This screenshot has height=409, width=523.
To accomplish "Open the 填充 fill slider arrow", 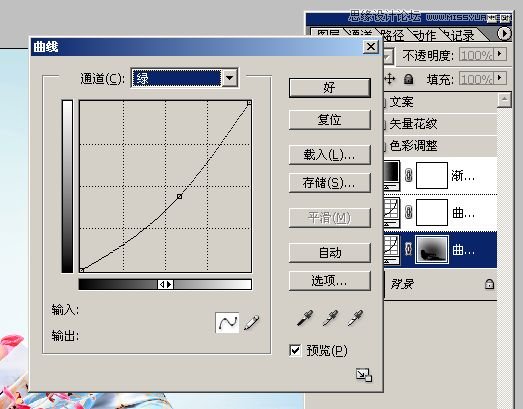I will (500, 78).
